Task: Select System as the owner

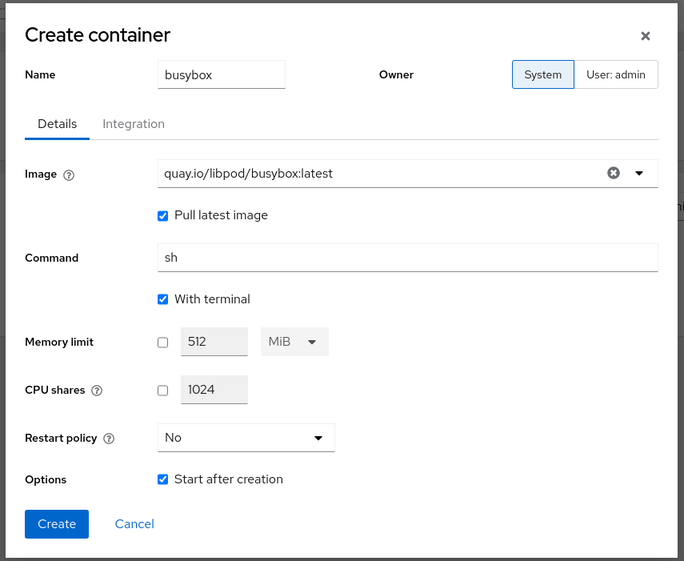Action: pyautogui.click(x=543, y=75)
